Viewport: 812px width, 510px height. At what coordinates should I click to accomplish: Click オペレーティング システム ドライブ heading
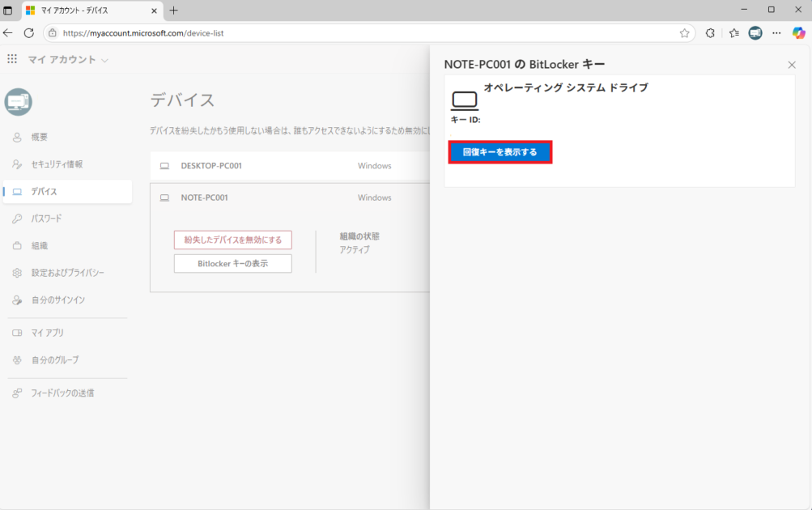566,87
